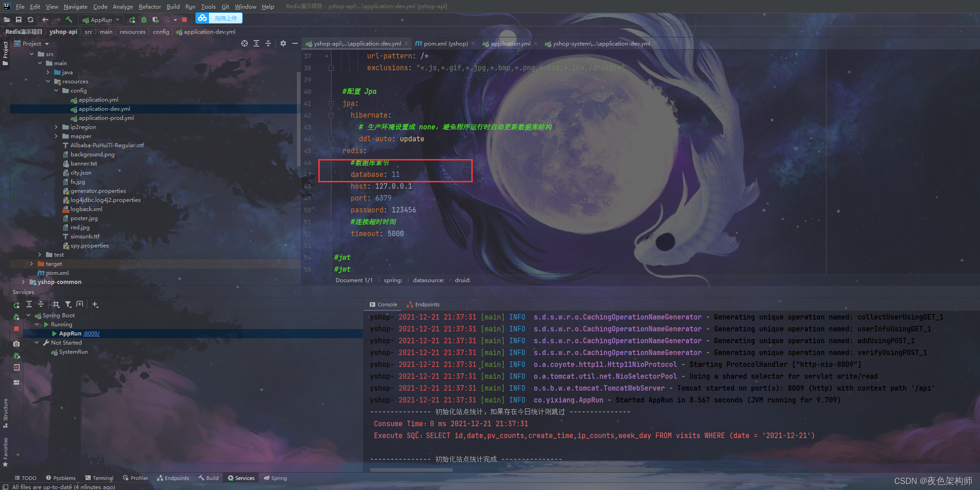Click Open in New Tab icon in Services
980x490 pixels.
tap(80, 304)
